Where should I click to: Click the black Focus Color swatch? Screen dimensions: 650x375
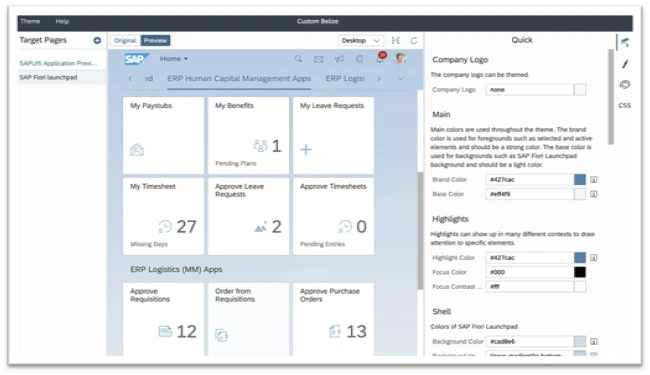click(580, 272)
